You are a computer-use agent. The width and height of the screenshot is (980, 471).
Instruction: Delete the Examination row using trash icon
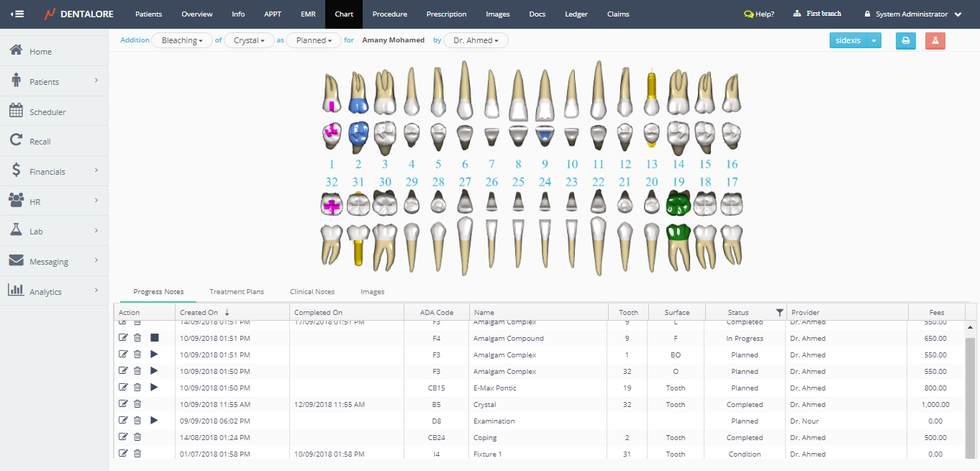point(137,421)
